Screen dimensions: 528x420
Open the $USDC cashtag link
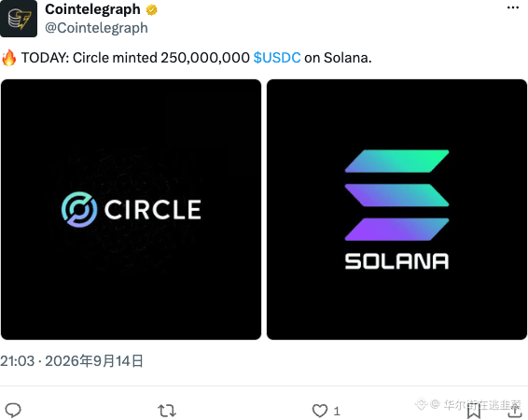click(x=277, y=58)
